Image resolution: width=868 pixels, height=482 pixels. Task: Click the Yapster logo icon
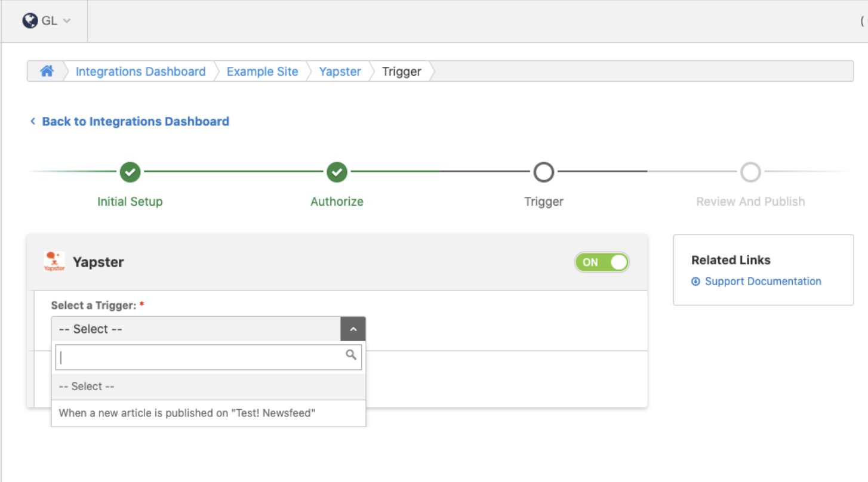(54, 261)
